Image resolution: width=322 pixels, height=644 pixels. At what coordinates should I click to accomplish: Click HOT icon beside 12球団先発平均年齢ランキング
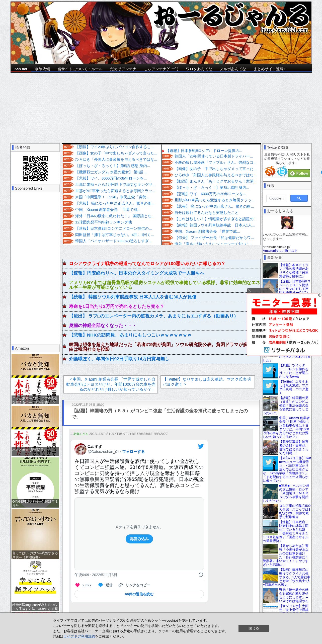point(68,222)
